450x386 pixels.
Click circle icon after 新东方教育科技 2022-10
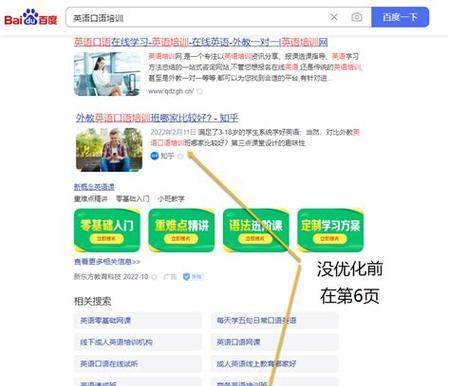(154, 277)
